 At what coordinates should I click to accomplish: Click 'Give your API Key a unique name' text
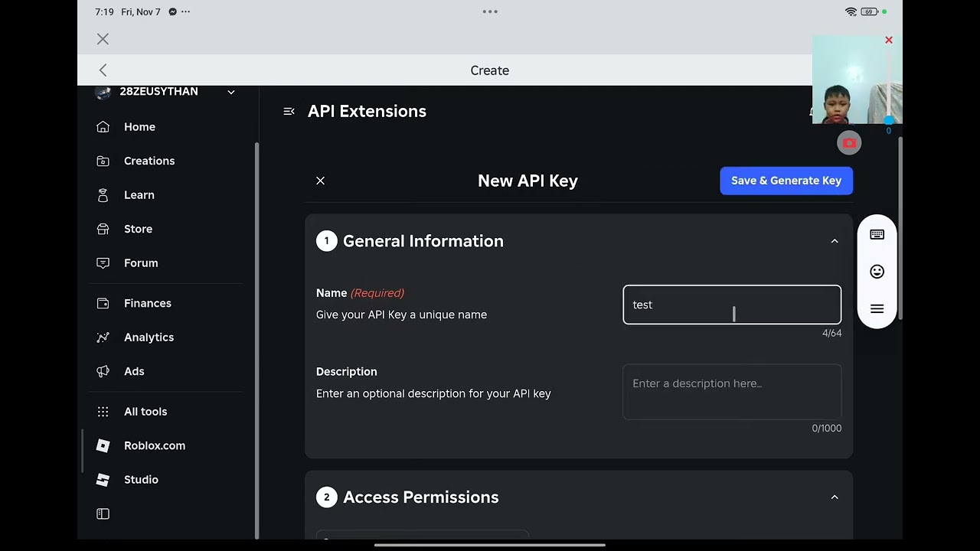401,315
